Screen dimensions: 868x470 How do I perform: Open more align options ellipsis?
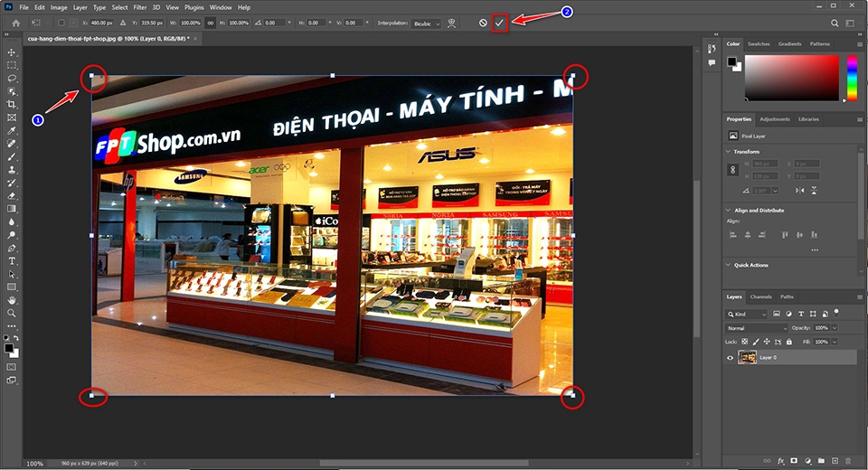point(815,250)
